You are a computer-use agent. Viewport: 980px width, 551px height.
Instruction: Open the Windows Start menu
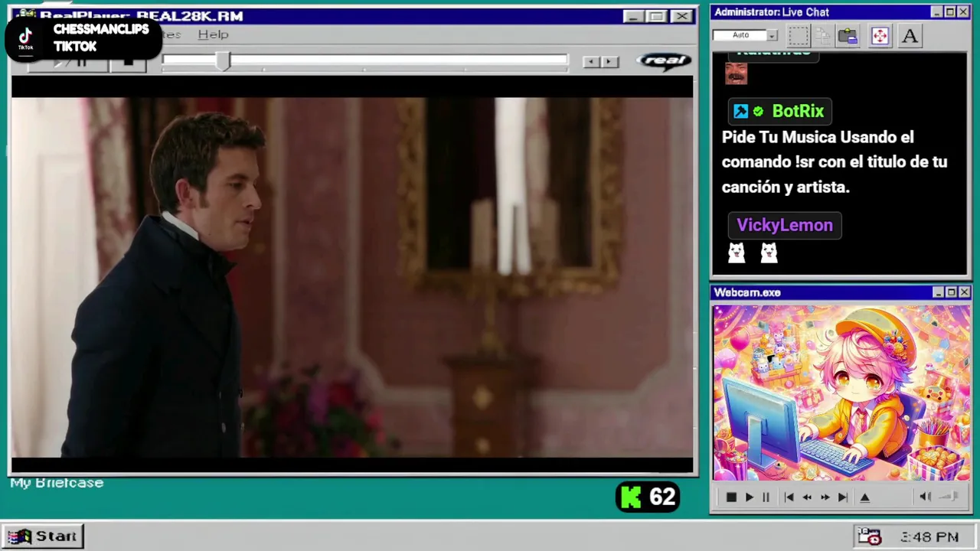pos(43,536)
